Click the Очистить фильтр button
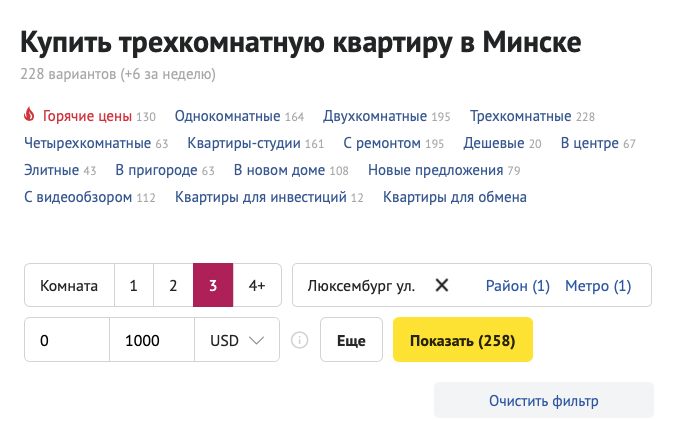The image size is (674, 447). pyautogui.click(x=543, y=401)
